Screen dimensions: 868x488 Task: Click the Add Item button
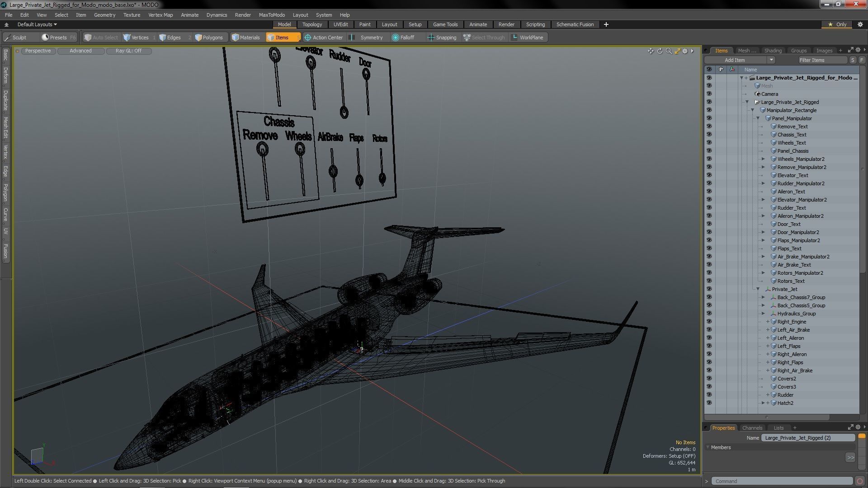coord(735,60)
